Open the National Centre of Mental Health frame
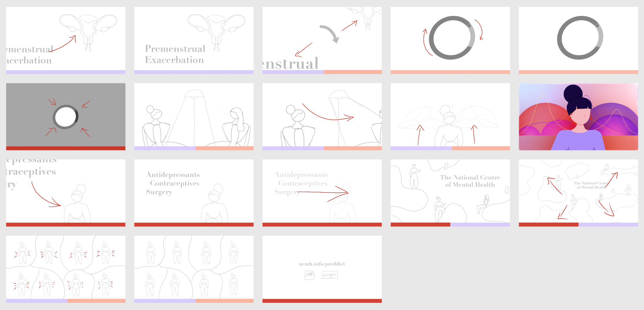 450,193
